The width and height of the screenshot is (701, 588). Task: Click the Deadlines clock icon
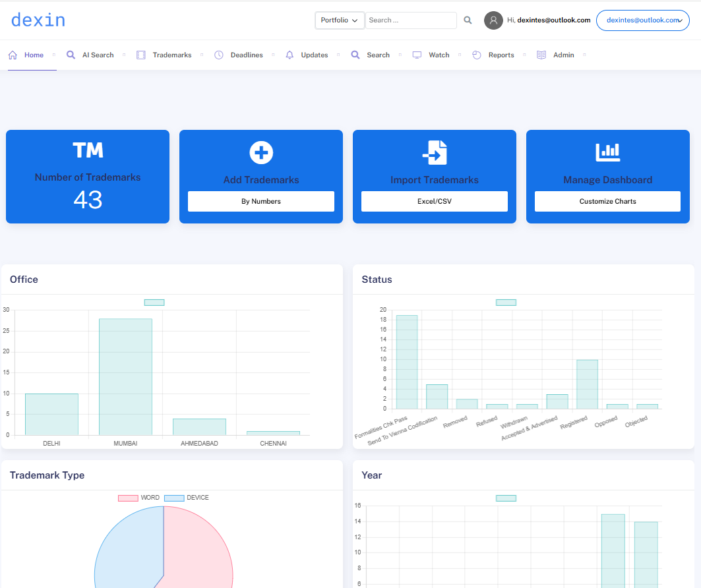[x=219, y=55]
